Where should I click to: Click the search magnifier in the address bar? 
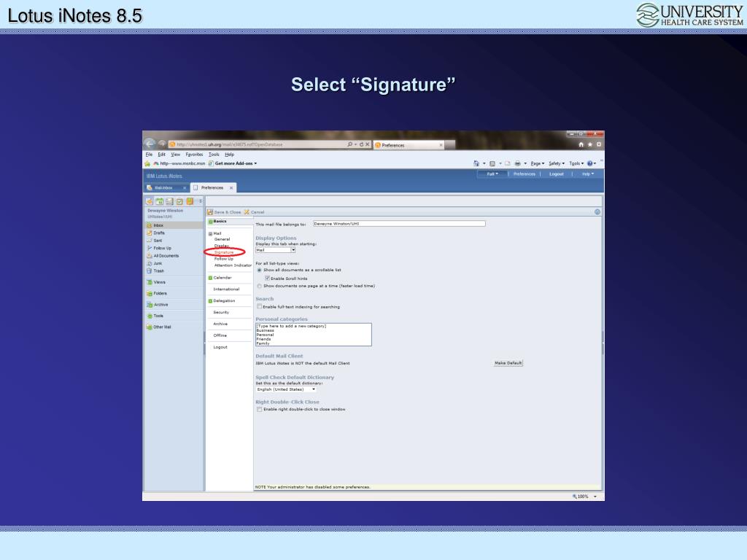point(350,144)
